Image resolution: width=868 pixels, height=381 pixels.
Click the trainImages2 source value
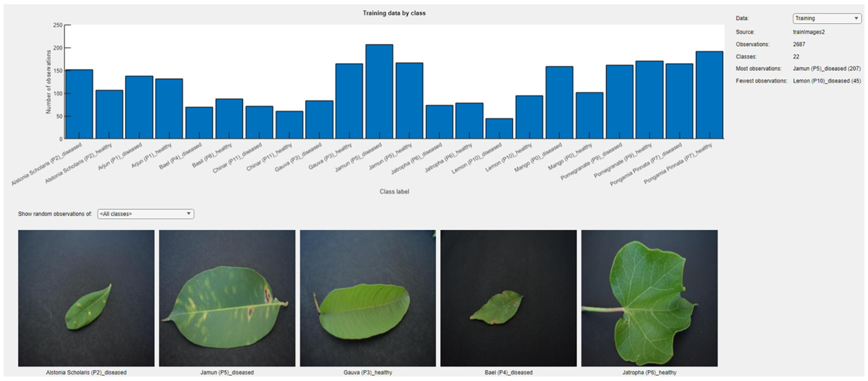(x=809, y=32)
